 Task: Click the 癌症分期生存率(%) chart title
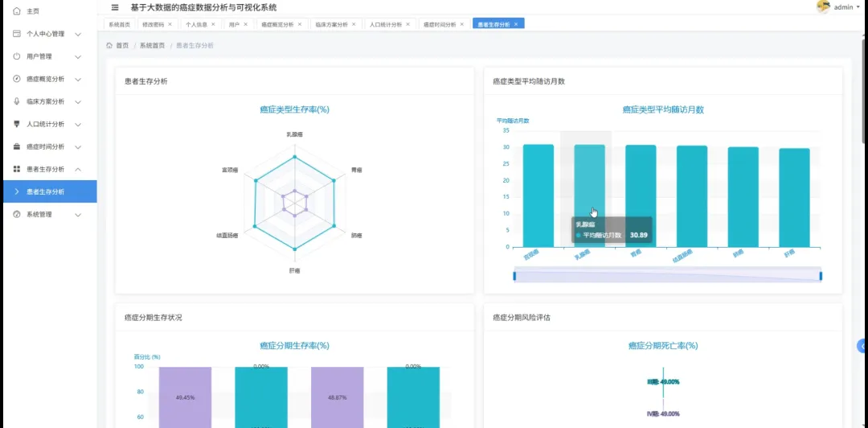click(294, 345)
